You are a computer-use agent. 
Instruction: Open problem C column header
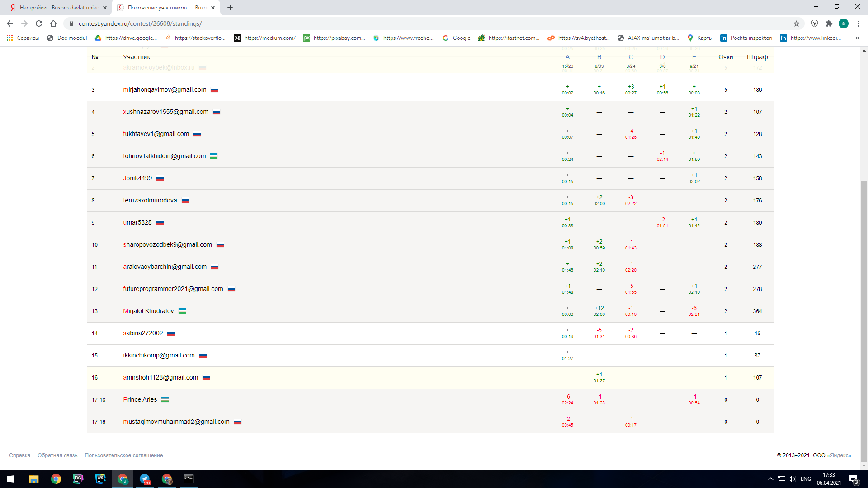click(631, 57)
